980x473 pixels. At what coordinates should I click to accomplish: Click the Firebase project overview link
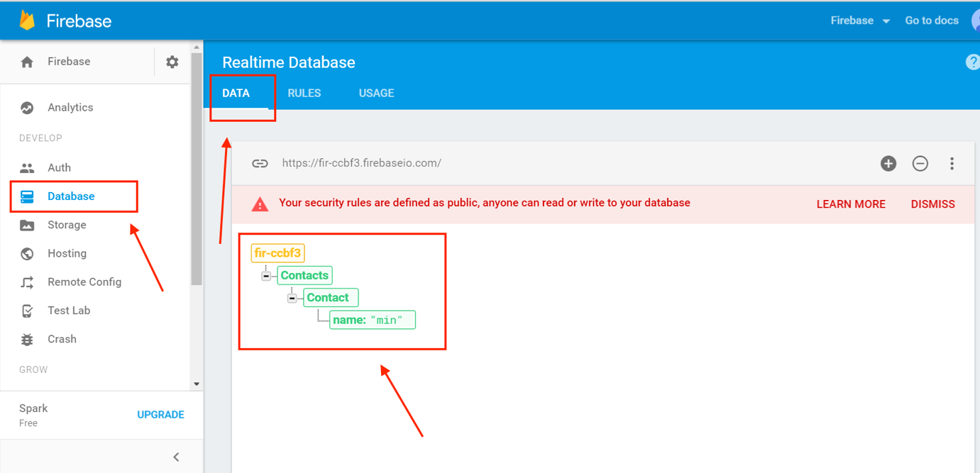click(x=69, y=62)
